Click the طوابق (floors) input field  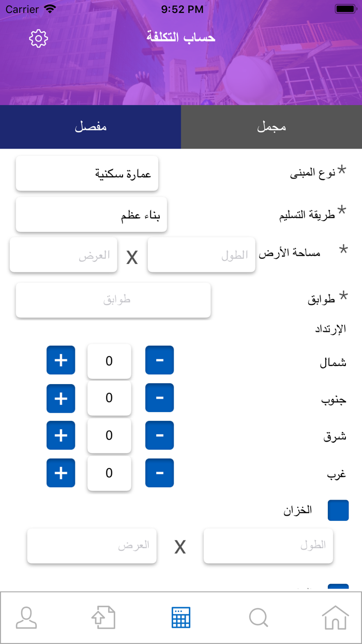(x=113, y=300)
